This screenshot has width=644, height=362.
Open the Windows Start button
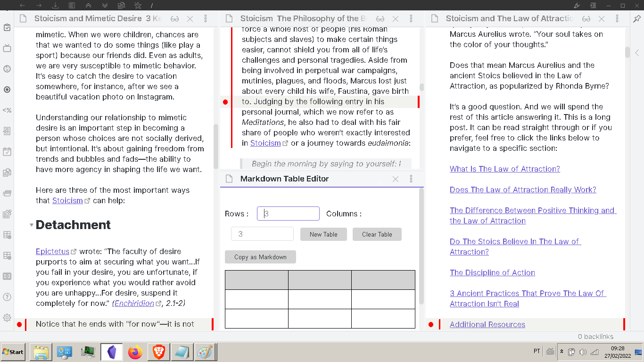pos(13,352)
